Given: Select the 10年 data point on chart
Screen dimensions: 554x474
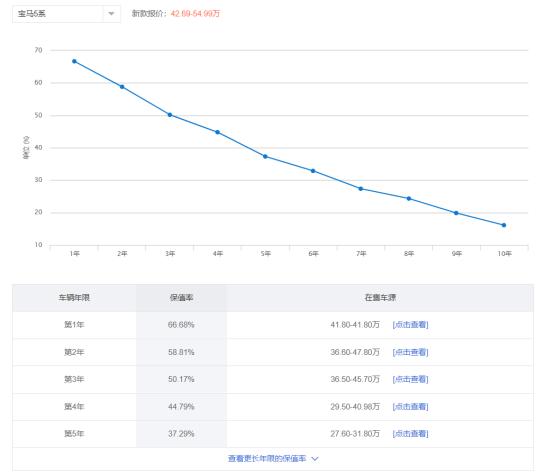Looking at the screenshot, I should [504, 225].
